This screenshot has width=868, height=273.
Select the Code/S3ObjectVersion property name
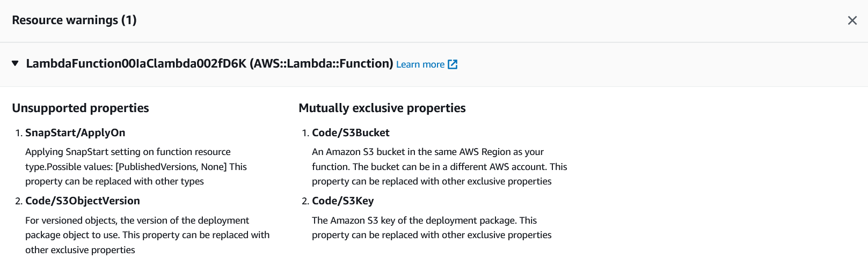[83, 201]
